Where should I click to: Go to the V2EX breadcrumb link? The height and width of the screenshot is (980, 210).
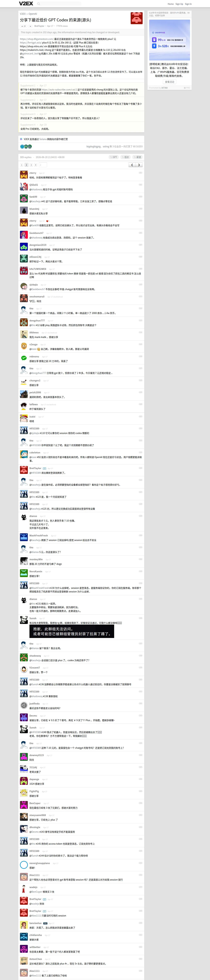pos(23,14)
